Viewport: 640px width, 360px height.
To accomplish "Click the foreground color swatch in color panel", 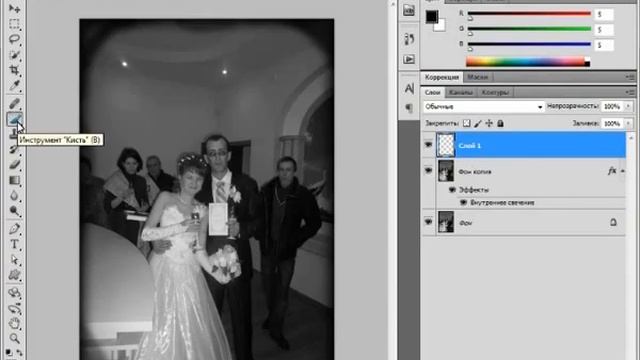I will (431, 16).
